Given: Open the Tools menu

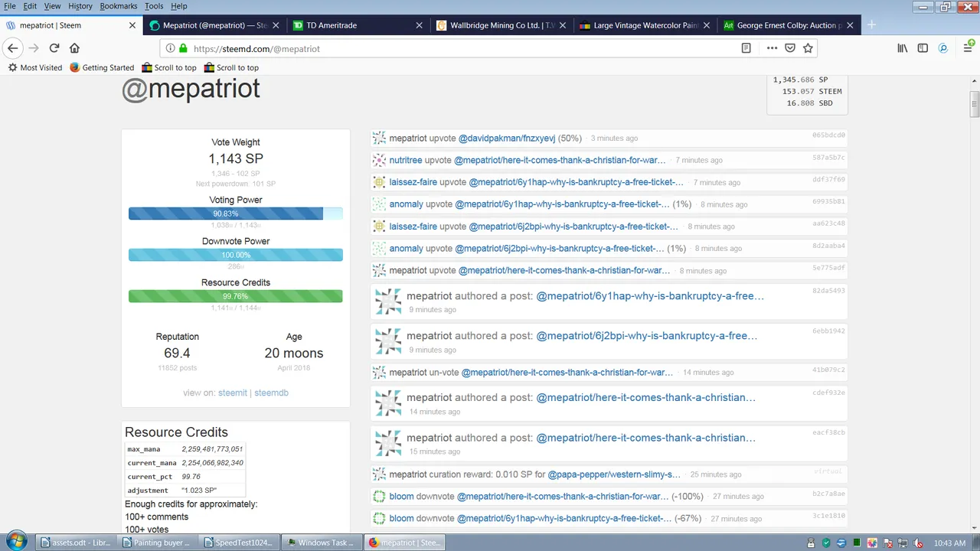Looking at the screenshot, I should coord(154,6).
